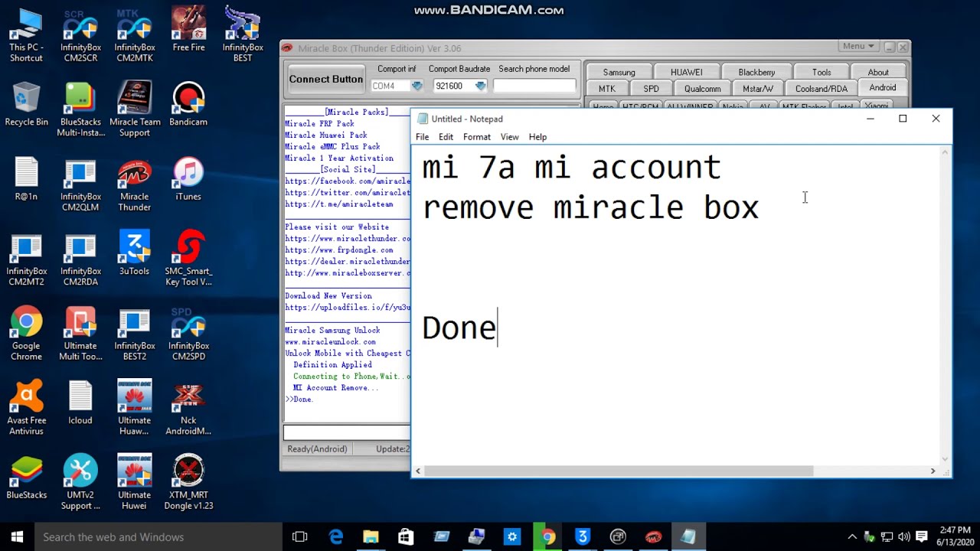This screenshot has height=551, width=980.
Task: Open Nck AndroidMTK desktop icon
Action: [x=188, y=408]
